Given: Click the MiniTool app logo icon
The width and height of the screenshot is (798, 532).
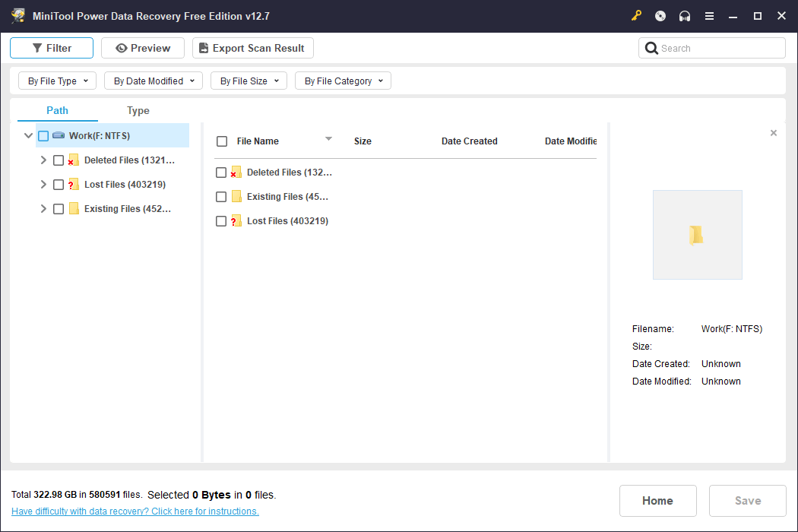Looking at the screenshot, I should (x=18, y=16).
